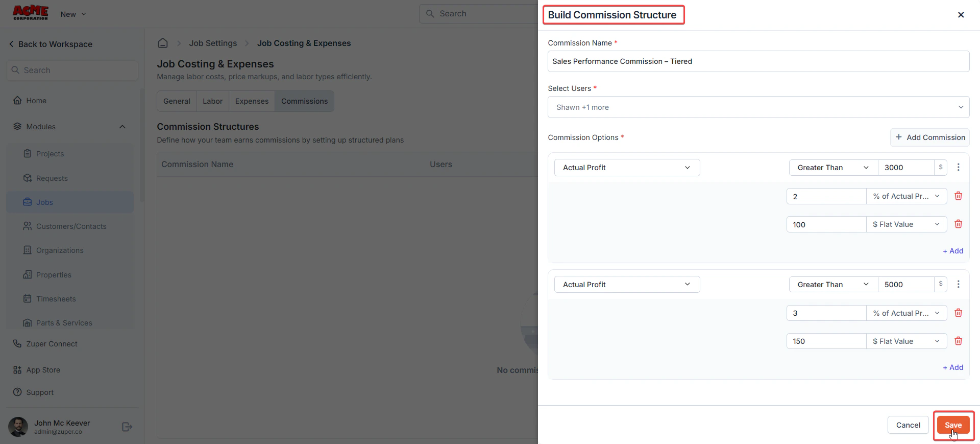Switch to the Expenses tab
The width and height of the screenshot is (980, 444).
point(252,101)
